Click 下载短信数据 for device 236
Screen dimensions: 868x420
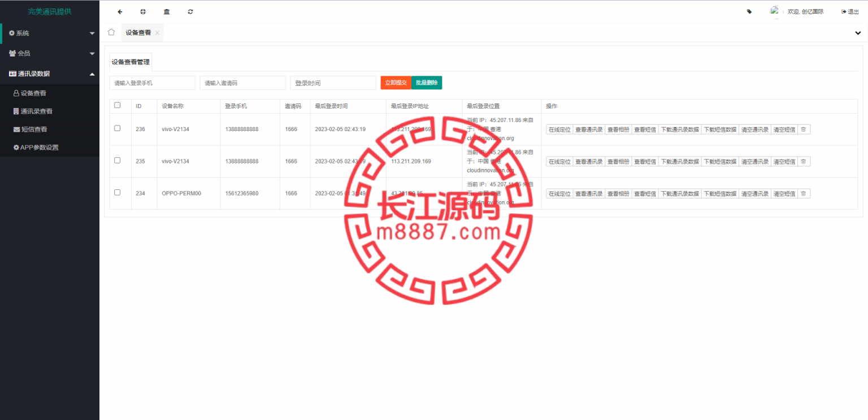[720, 129]
